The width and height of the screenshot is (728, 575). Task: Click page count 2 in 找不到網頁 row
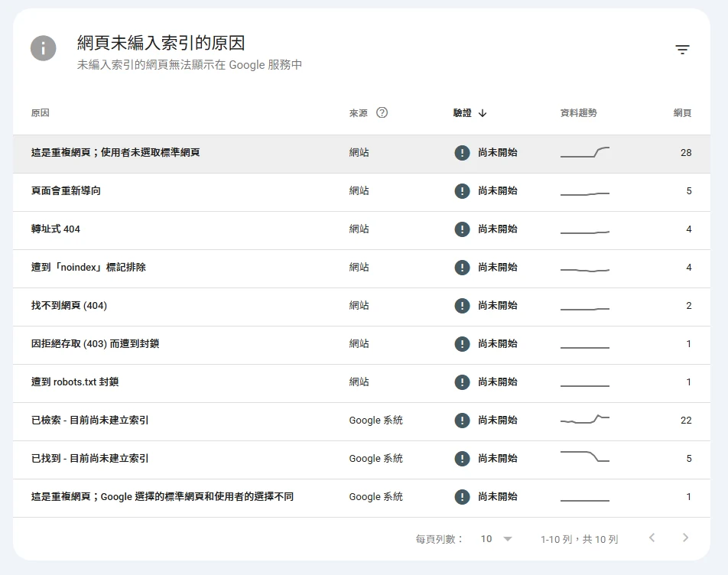[x=689, y=306]
